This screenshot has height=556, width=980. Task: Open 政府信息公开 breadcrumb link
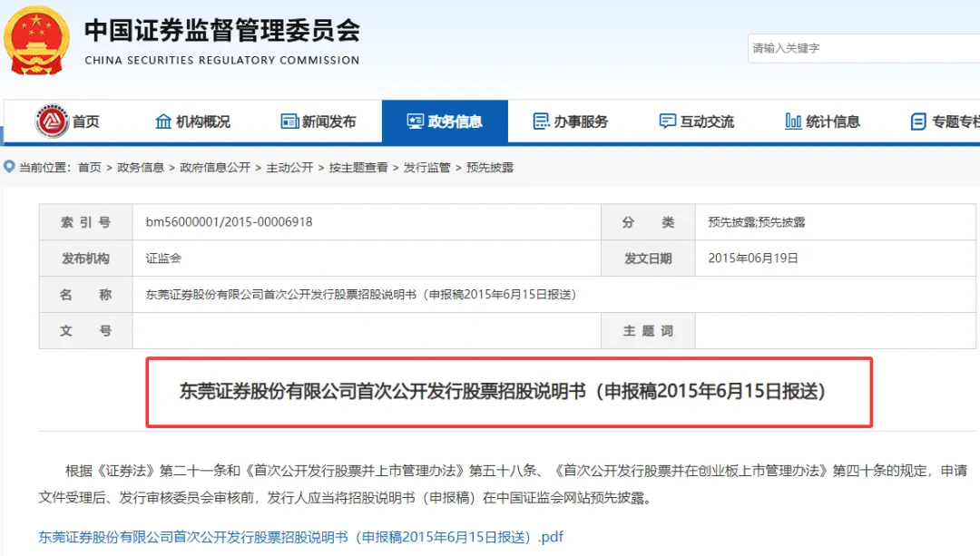[215, 168]
